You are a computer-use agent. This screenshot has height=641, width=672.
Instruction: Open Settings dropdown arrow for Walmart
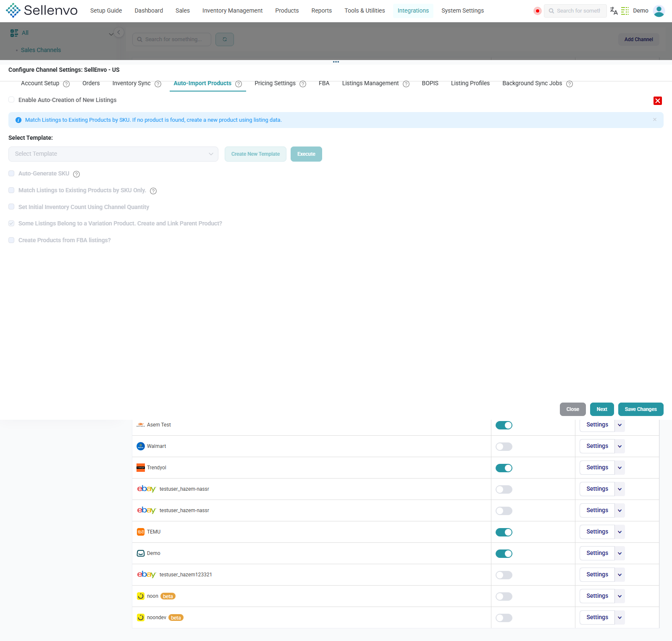point(620,446)
